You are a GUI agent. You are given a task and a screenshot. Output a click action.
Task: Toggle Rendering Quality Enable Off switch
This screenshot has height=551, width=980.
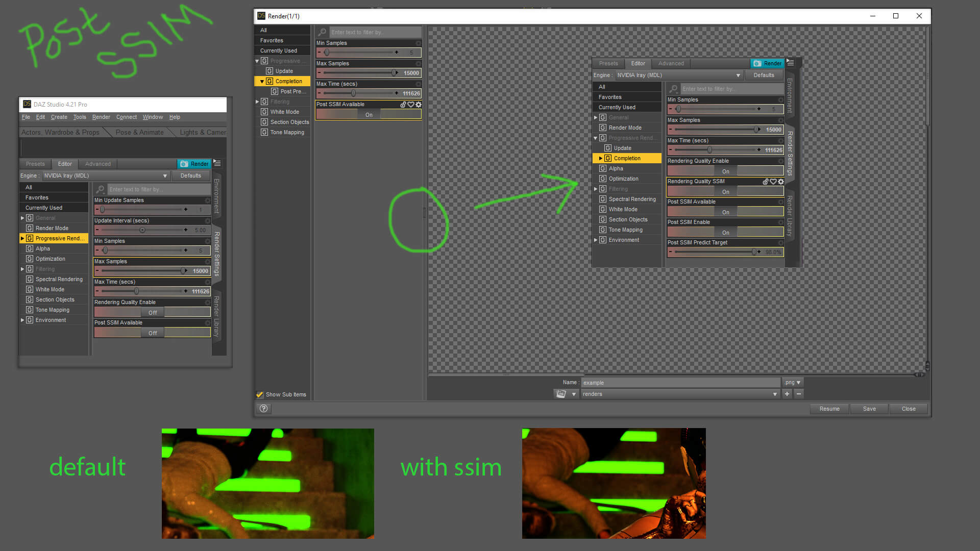pos(152,312)
